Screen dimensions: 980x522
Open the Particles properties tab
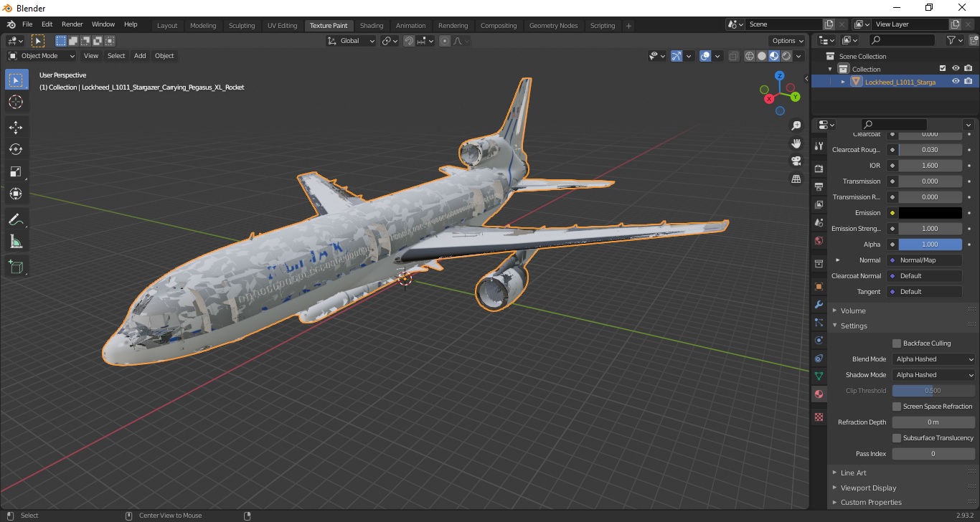[819, 322]
